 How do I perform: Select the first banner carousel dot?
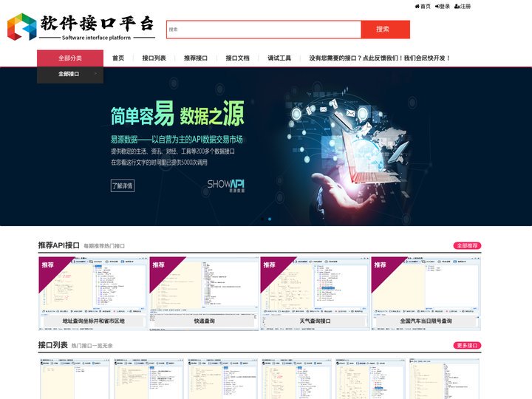coord(262,219)
